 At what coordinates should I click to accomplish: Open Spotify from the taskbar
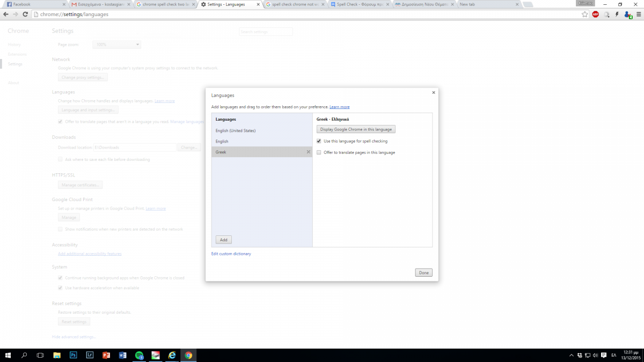click(139, 355)
